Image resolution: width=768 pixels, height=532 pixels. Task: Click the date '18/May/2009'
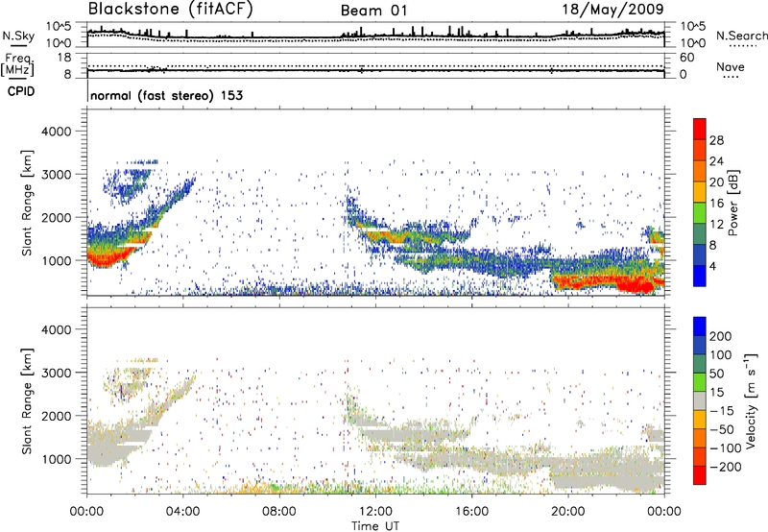click(x=612, y=10)
